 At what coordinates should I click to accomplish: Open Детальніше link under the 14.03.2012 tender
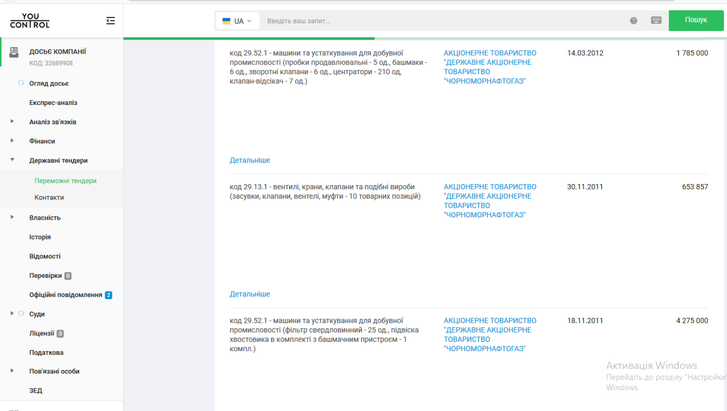(249, 160)
